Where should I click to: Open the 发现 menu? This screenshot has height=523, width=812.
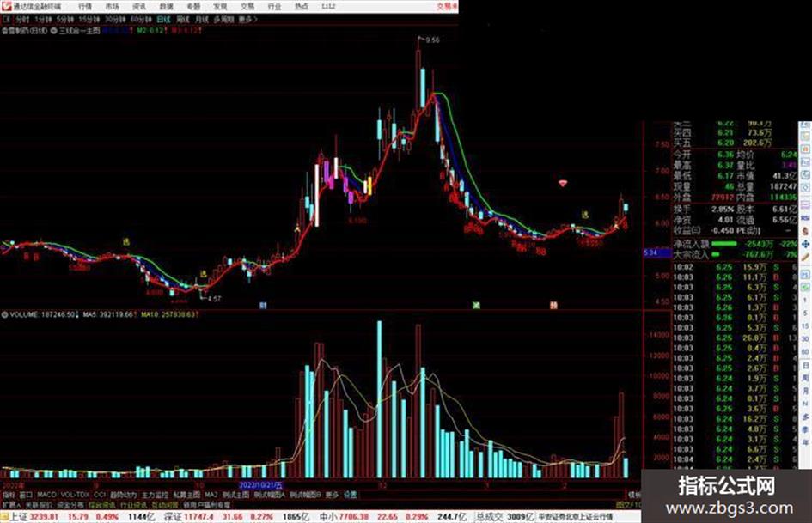220,6
